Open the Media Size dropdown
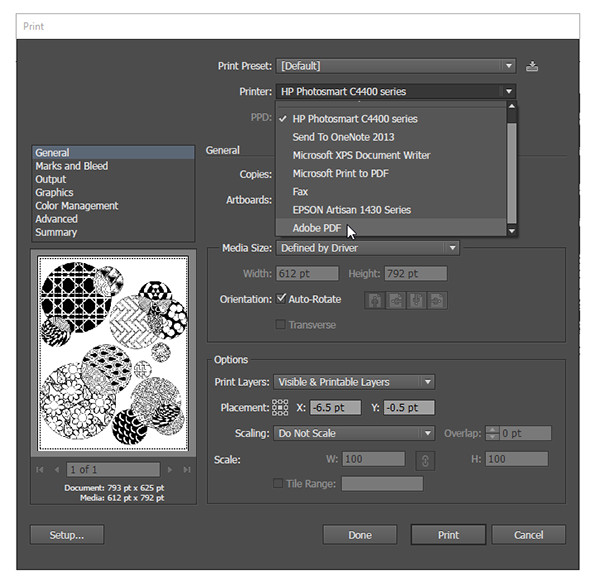 click(x=367, y=248)
